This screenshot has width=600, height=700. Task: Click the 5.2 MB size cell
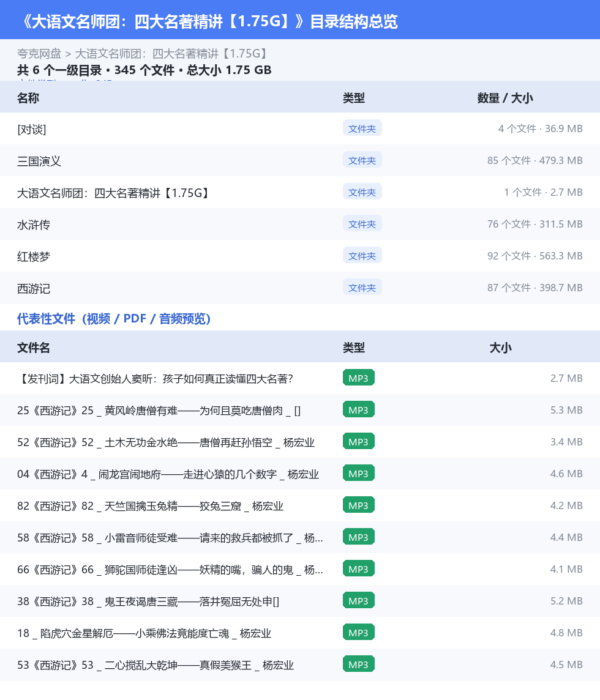[566, 601]
